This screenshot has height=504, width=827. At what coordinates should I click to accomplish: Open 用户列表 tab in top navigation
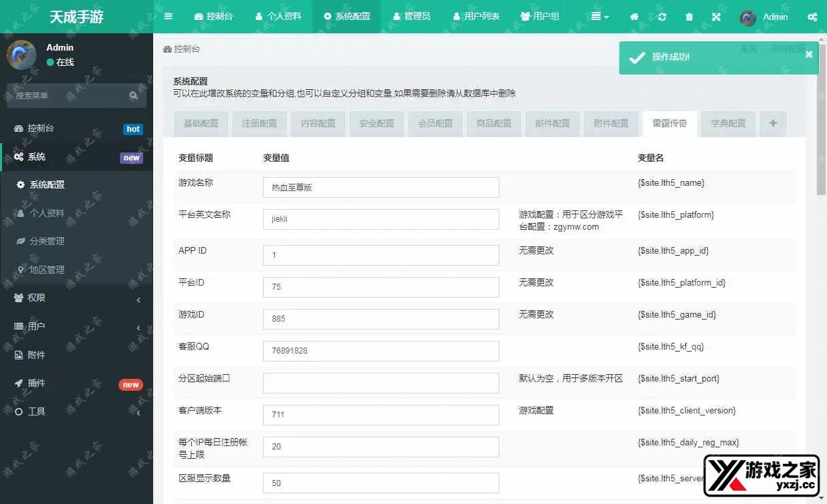(x=476, y=17)
